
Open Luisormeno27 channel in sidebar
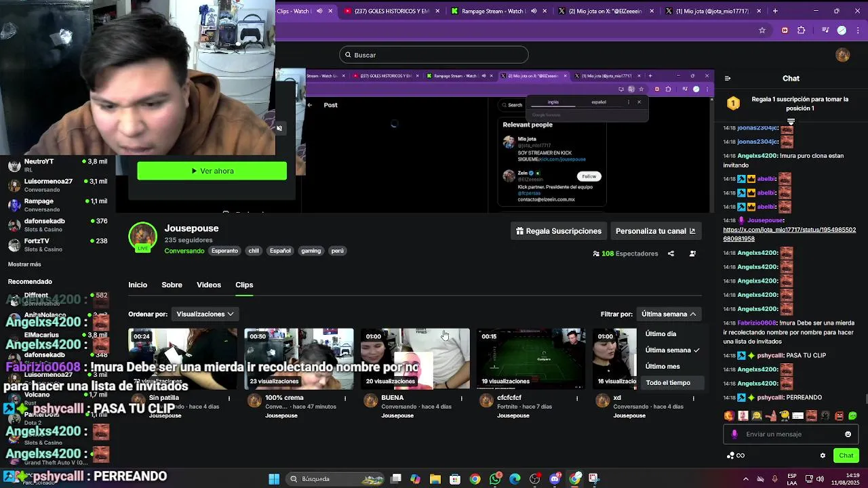click(x=58, y=185)
